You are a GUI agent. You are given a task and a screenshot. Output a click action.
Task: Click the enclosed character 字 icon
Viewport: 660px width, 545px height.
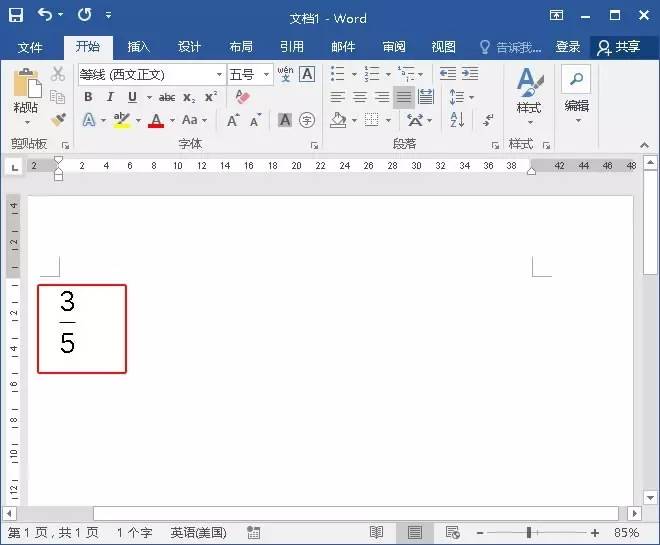tap(307, 120)
